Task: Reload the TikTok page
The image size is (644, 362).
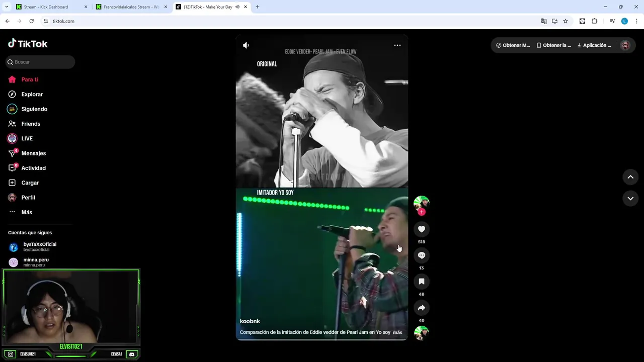Action: tap(31, 21)
